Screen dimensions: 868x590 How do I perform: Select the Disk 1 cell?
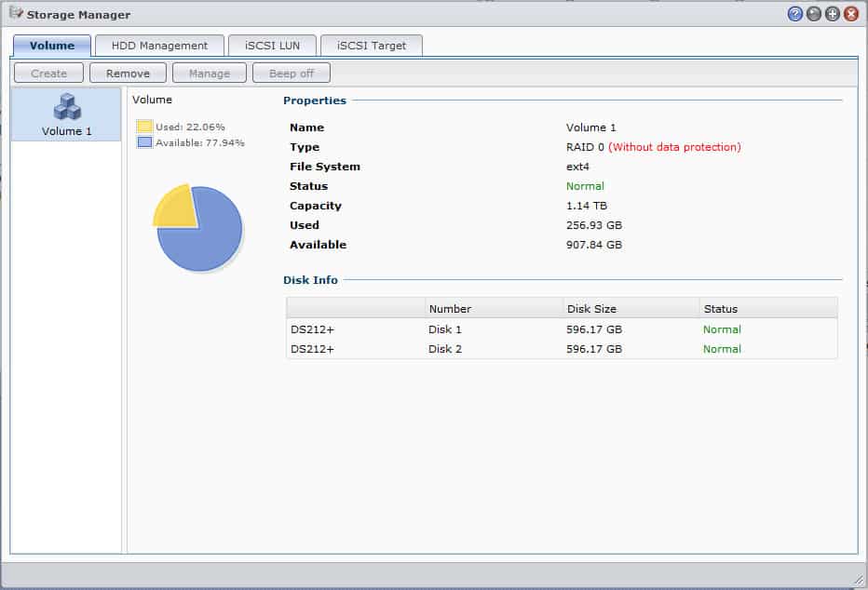point(445,329)
